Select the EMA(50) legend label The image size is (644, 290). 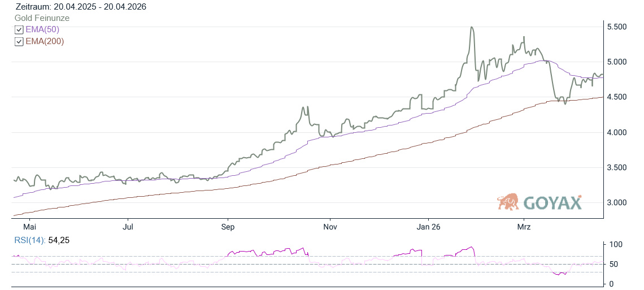click(42, 29)
